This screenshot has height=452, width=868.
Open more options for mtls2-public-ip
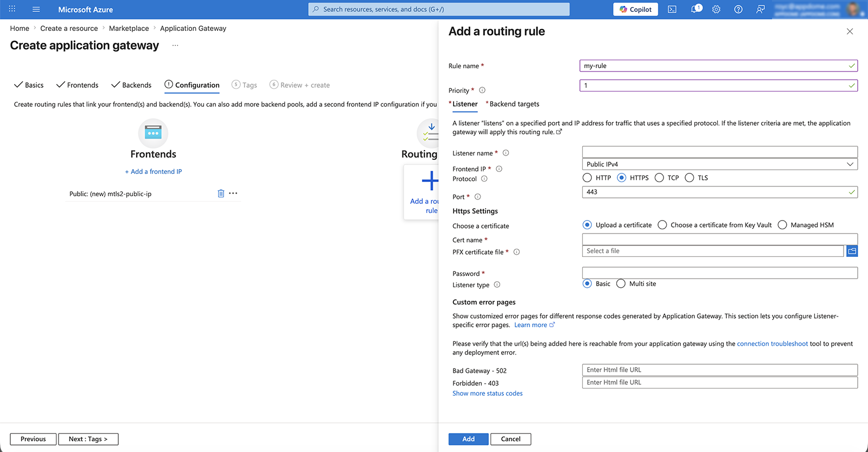click(233, 193)
